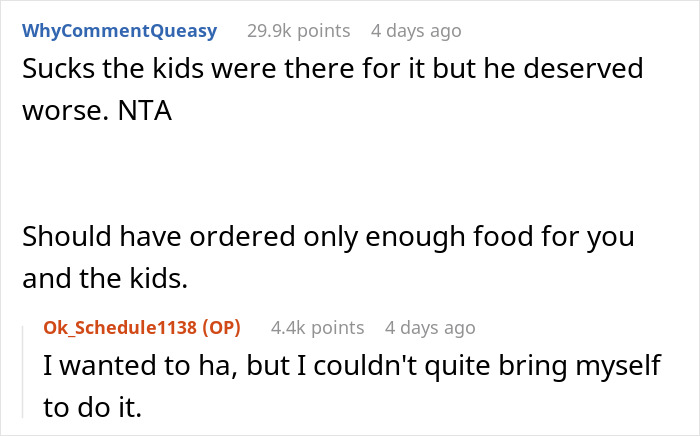
Task: Collapse reply thread using vertical line
Action: pyautogui.click(x=23, y=372)
